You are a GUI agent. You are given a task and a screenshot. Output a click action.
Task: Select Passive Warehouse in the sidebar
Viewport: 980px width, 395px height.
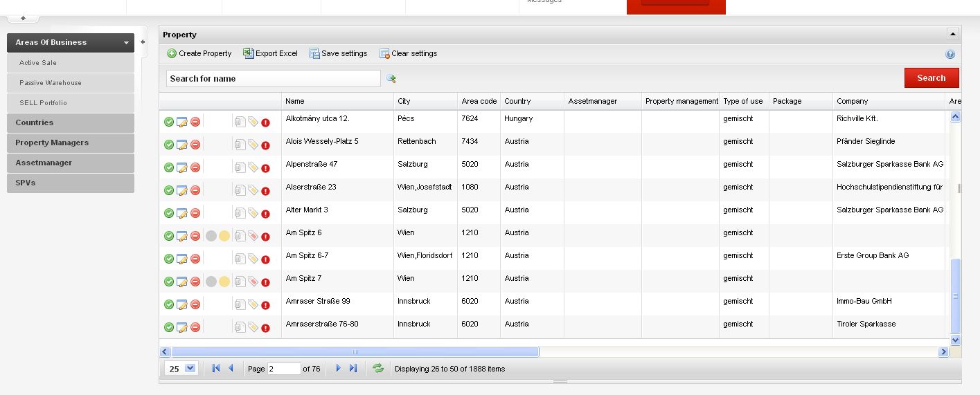(x=51, y=83)
